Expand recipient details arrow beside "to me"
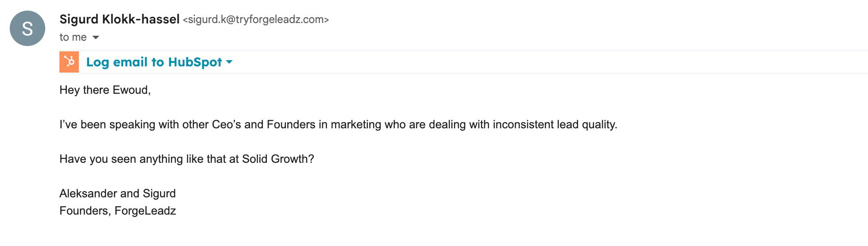 (x=96, y=38)
